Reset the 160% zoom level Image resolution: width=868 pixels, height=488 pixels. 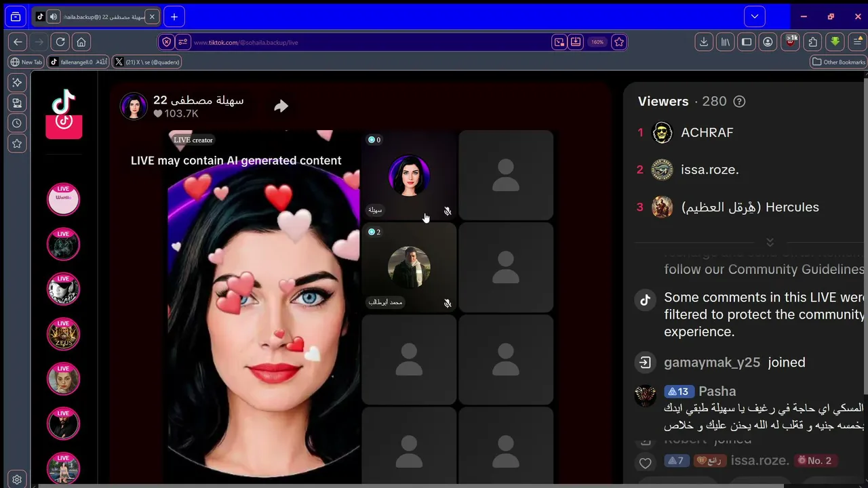click(597, 42)
